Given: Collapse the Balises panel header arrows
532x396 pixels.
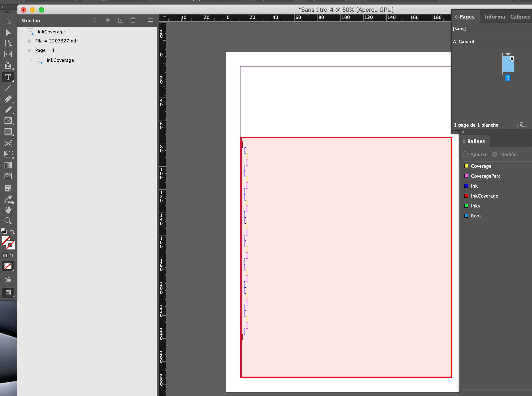Looking at the screenshot, I should [x=464, y=141].
